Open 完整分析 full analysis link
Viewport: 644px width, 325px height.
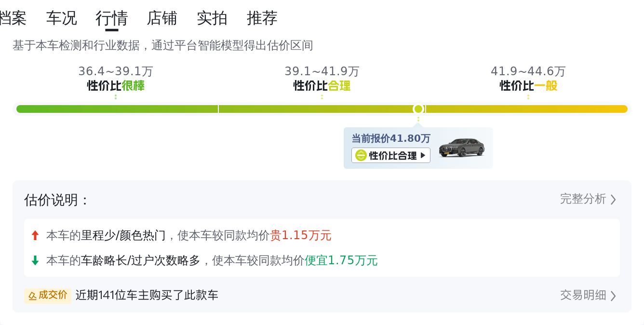point(583,199)
